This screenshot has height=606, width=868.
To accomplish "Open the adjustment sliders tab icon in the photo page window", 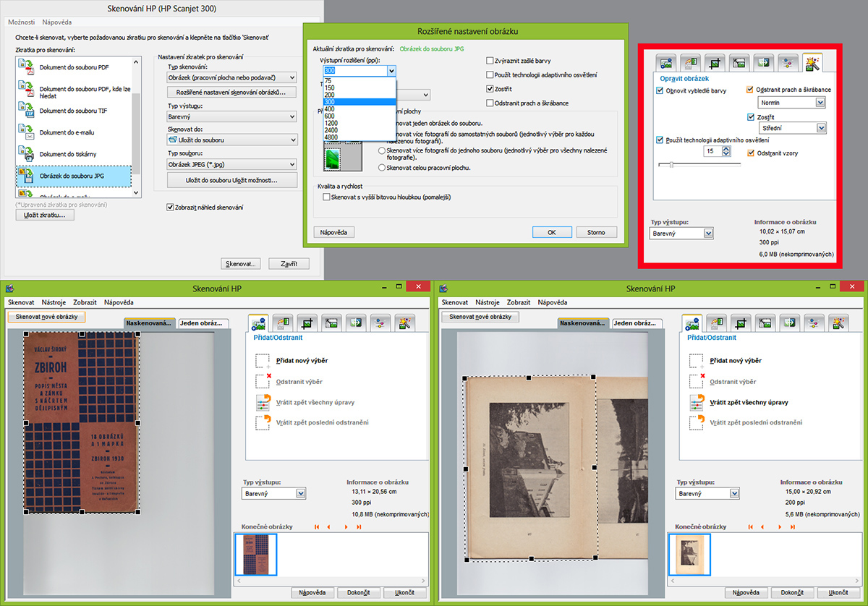I will point(814,323).
